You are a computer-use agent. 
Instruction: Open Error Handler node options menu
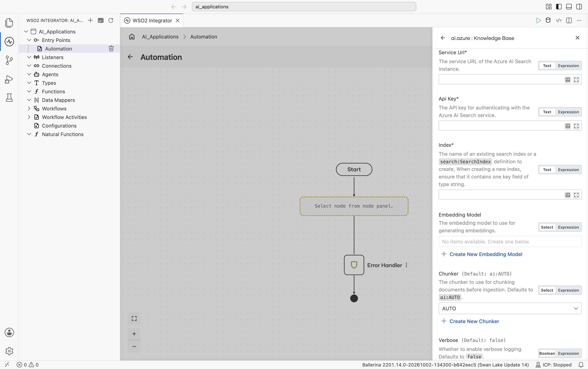pyautogui.click(x=406, y=265)
